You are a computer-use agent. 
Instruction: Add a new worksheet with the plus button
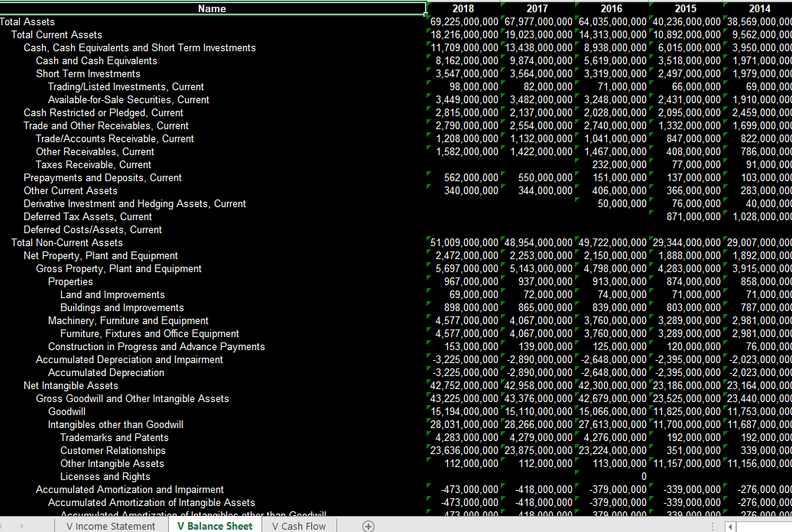point(368,526)
